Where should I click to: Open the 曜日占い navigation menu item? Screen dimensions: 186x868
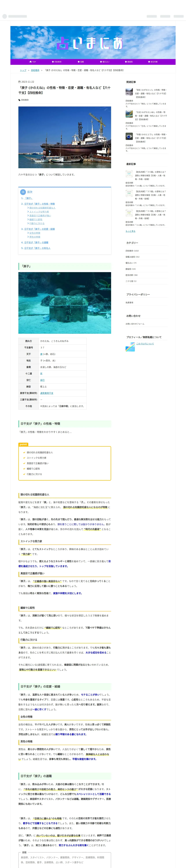(x=105, y=62)
